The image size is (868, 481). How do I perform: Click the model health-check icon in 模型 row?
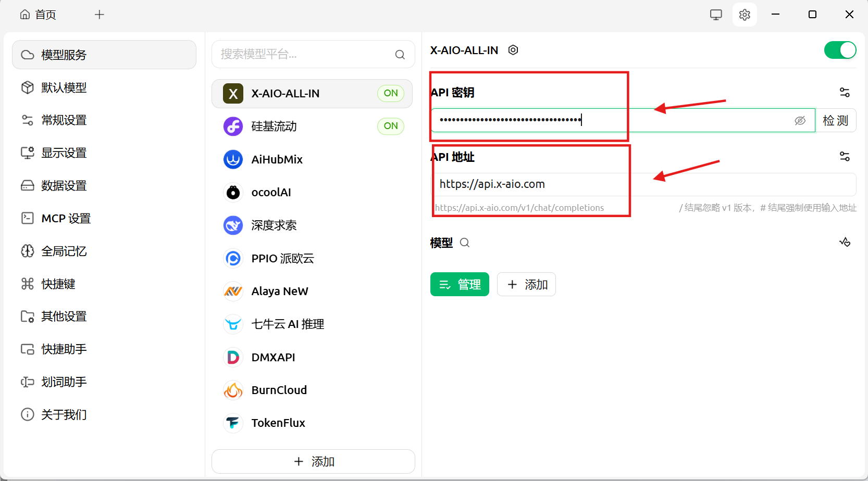click(x=845, y=242)
